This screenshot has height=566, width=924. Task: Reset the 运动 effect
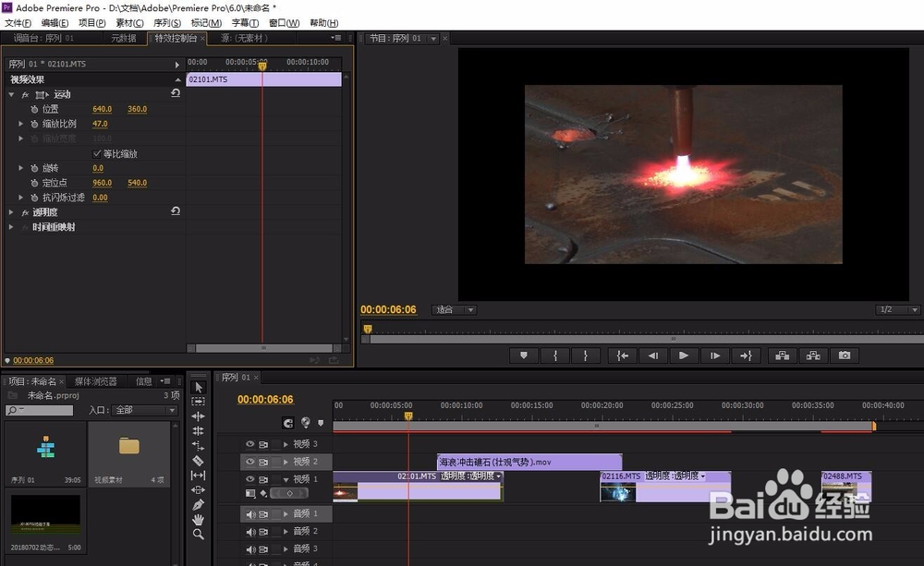coord(175,93)
